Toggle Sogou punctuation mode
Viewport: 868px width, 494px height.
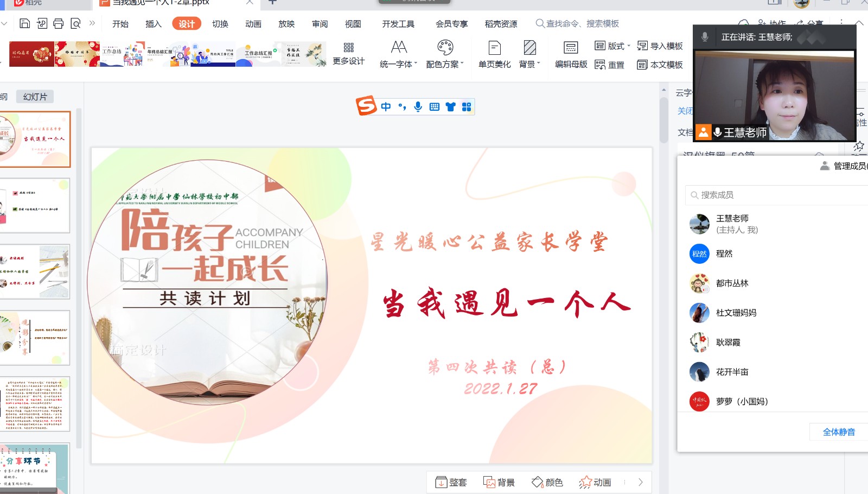pyautogui.click(x=402, y=106)
